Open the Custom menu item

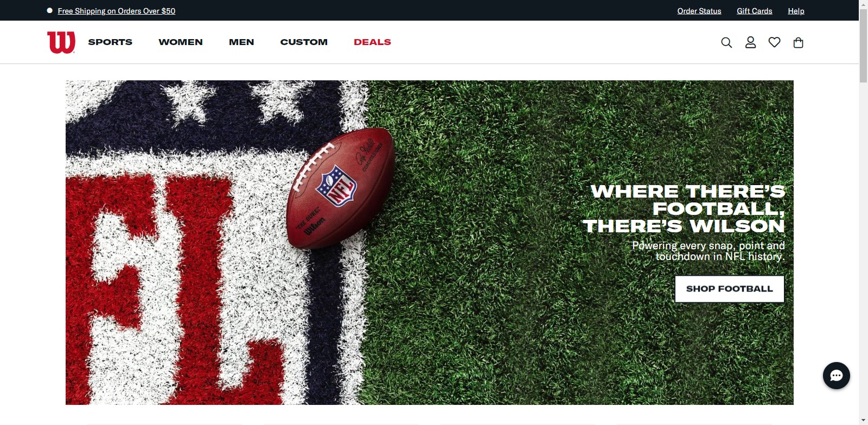[304, 42]
